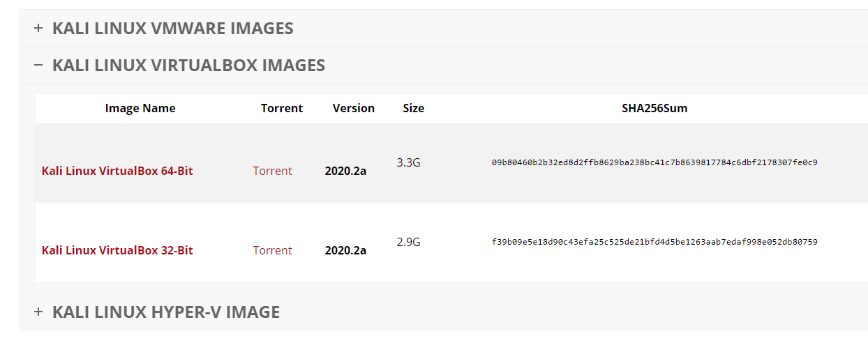
Task: Click the plus icon beside Hyper-V Image
Action: [38, 312]
